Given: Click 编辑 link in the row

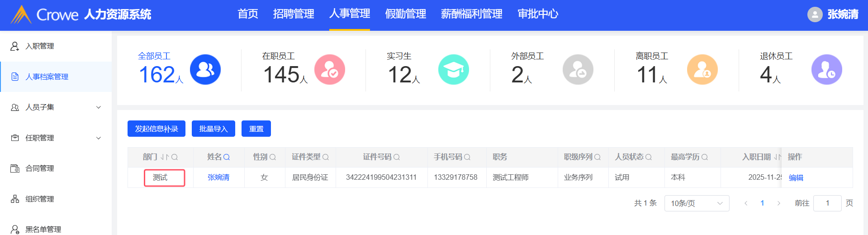Looking at the screenshot, I should 796,177.
